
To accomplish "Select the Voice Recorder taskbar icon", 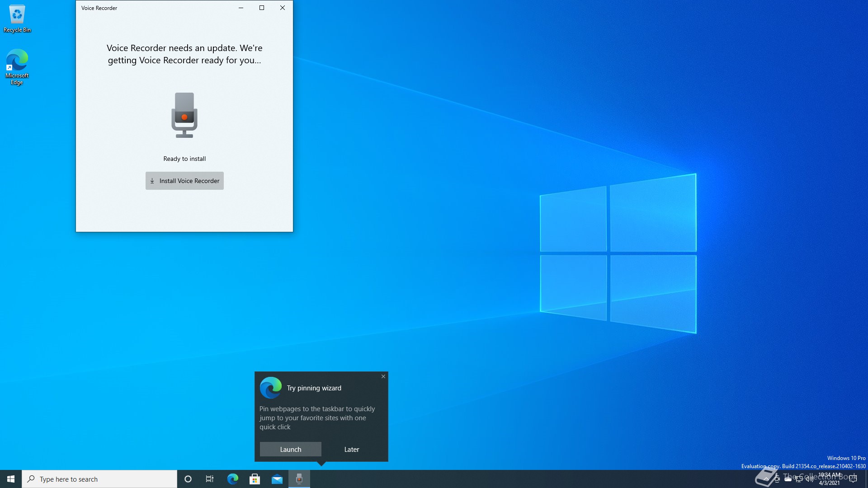I will [x=299, y=479].
